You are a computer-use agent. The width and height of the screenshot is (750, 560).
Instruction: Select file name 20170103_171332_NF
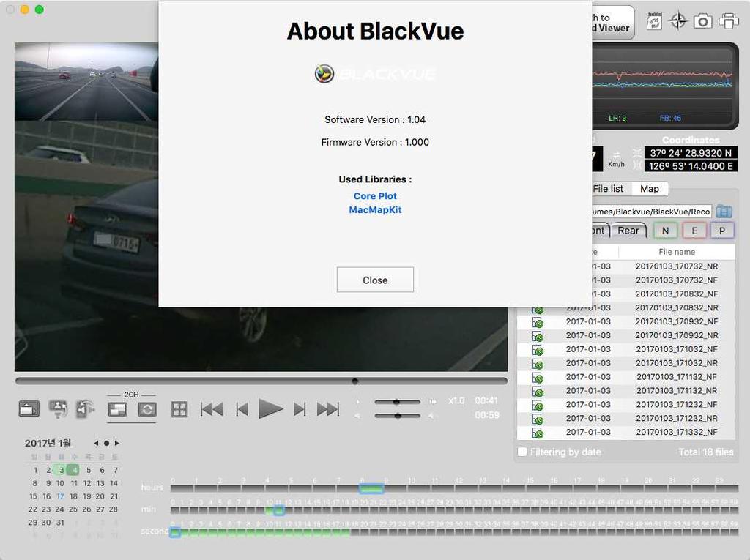(x=677, y=432)
